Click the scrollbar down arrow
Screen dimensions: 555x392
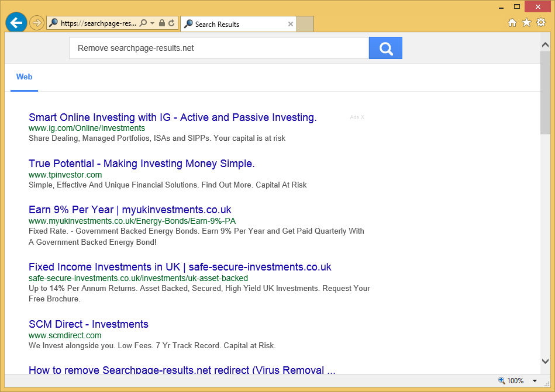pyautogui.click(x=545, y=361)
